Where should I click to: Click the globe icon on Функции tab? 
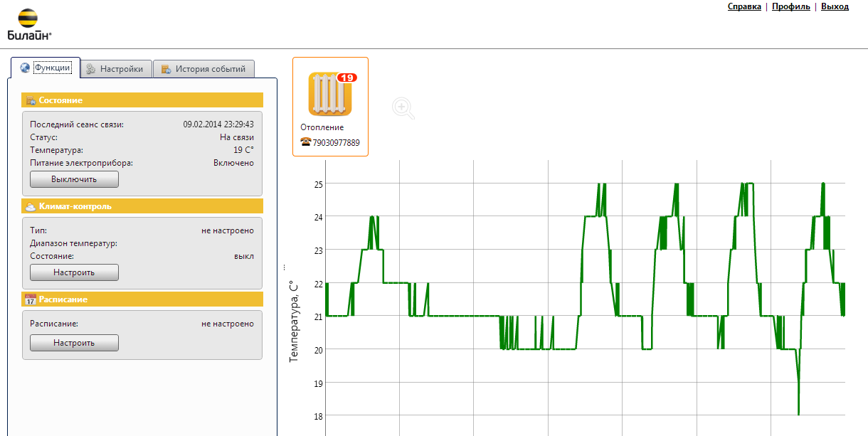pos(26,68)
